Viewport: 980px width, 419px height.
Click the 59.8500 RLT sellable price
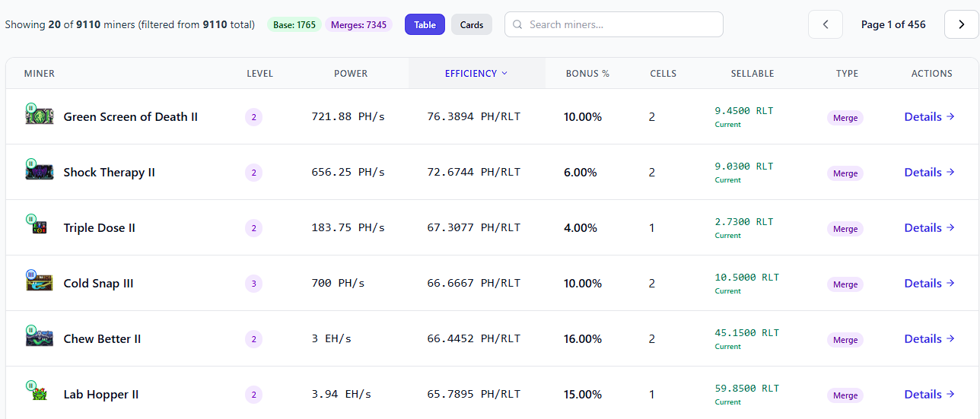[747, 388]
